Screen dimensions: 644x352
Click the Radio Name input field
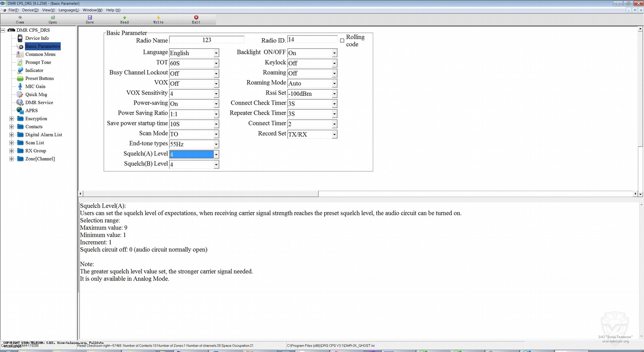(206, 40)
